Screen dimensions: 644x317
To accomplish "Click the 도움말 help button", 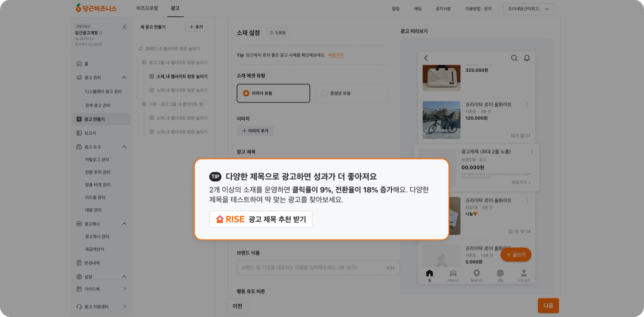I will pos(277,33).
